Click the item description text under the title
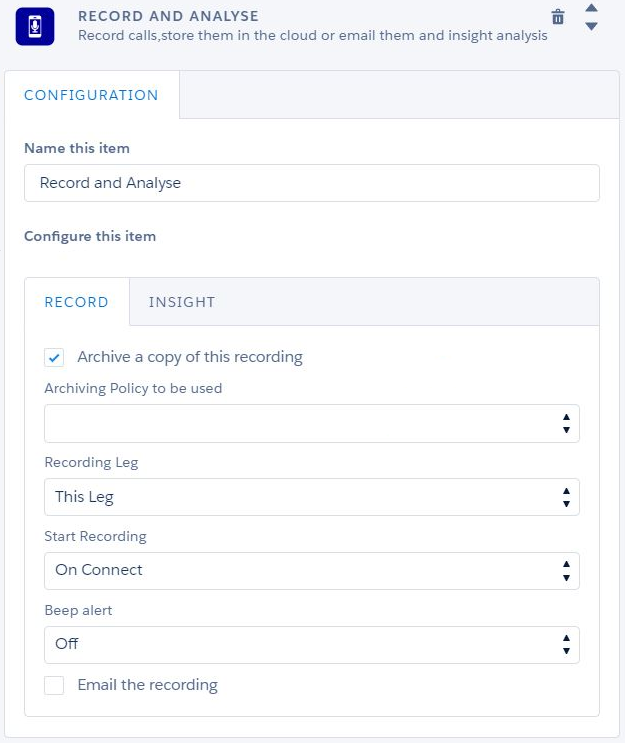Screen dimensions: 625x743 click(312, 35)
